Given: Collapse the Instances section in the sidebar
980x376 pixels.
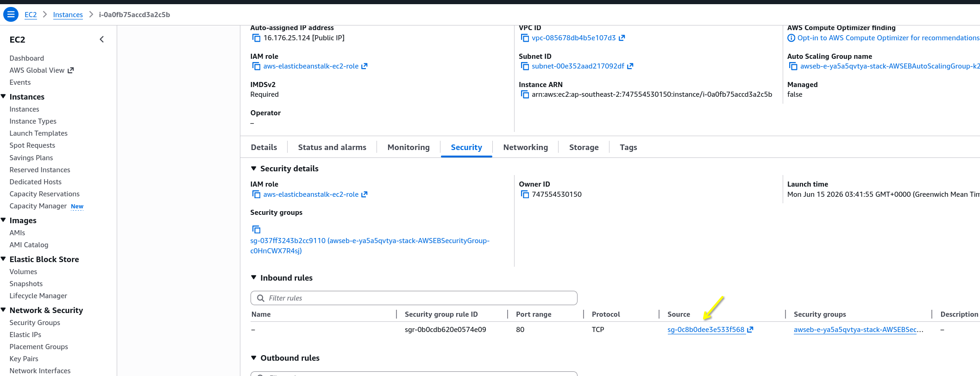Looking at the screenshot, I should point(3,96).
